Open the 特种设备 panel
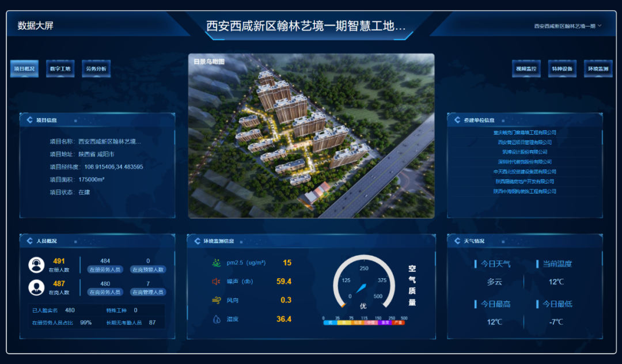Image resolution: width=622 pixels, height=364 pixels. (x=562, y=68)
